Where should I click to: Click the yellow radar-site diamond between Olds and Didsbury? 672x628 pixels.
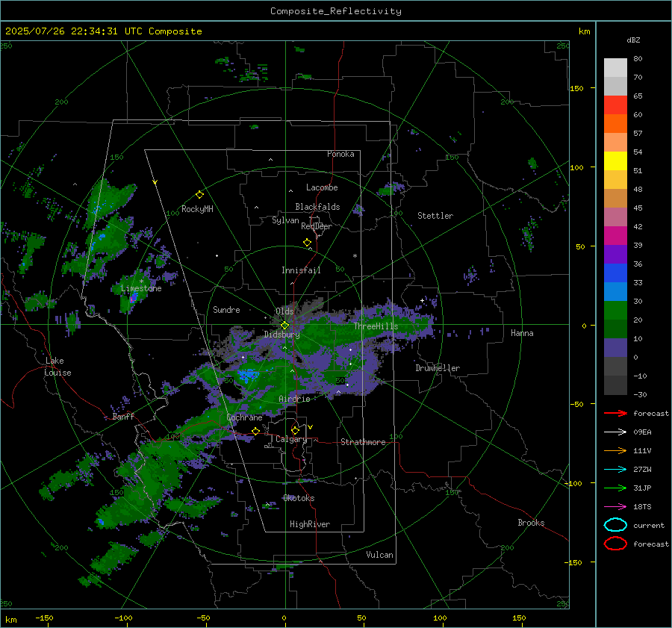[x=284, y=326]
